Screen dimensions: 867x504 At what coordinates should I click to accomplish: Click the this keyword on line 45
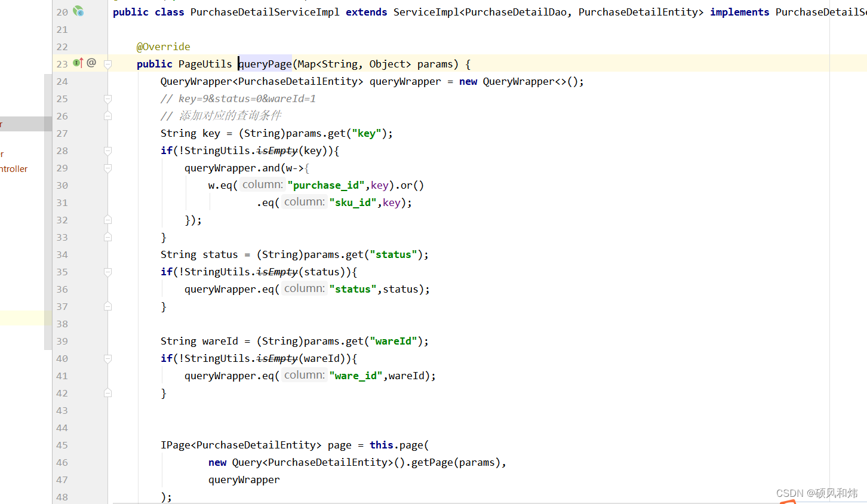click(x=382, y=445)
